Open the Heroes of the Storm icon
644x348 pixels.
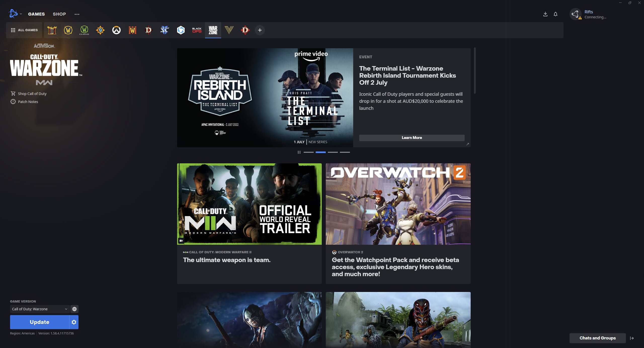181,30
